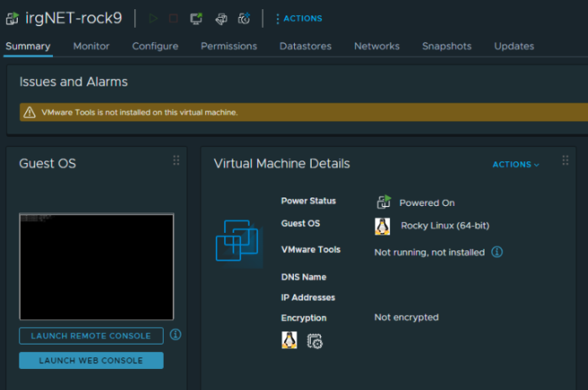This screenshot has height=390, width=588.
Task: Click the large virtual machine graphic icon
Action: tap(239, 242)
